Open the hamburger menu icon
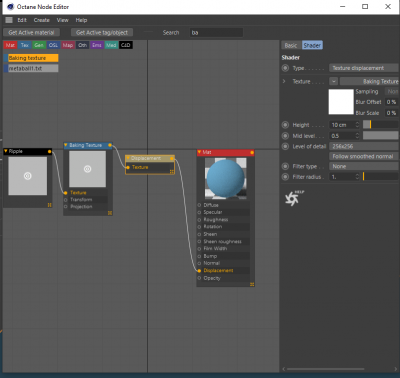 pos(9,20)
